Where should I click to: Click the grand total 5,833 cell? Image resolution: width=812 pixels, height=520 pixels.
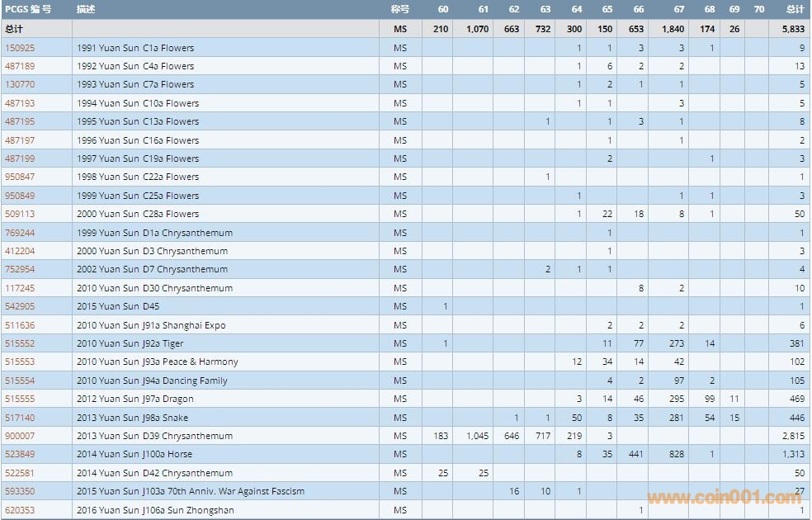792,29
